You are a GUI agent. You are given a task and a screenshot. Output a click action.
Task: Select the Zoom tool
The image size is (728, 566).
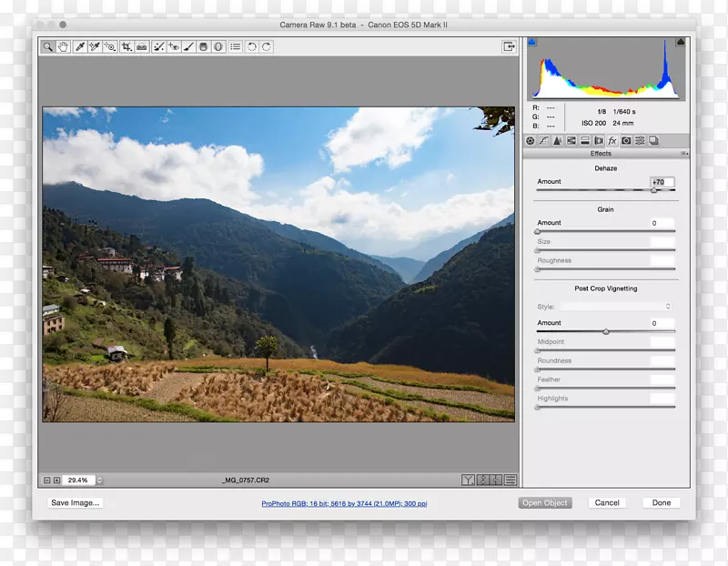47,46
